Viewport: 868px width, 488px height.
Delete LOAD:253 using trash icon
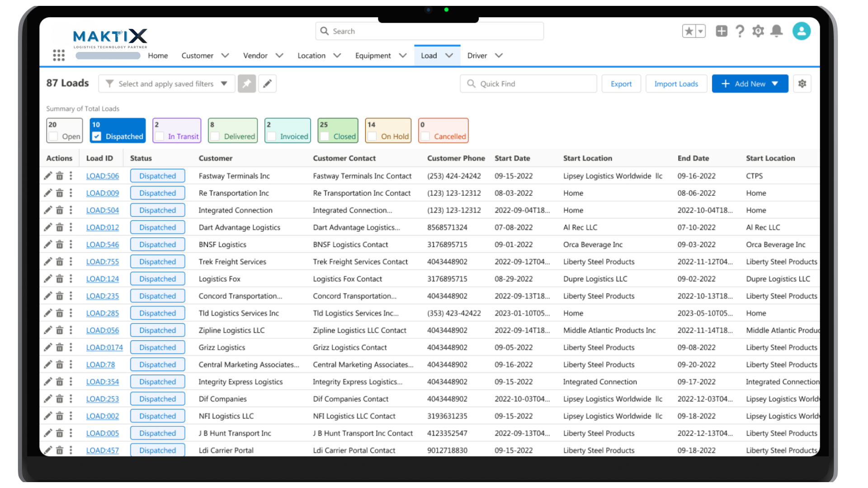click(x=60, y=399)
